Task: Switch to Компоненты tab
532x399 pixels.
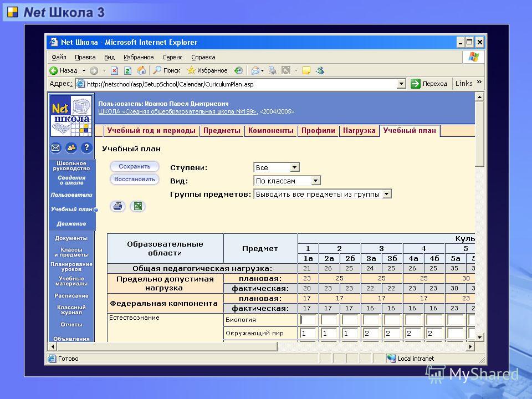Action: pyautogui.click(x=271, y=131)
